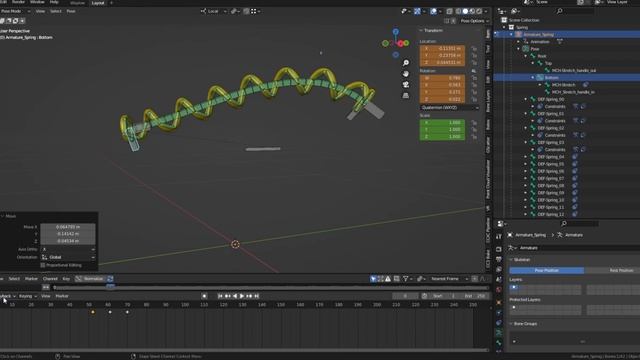Click play reversed button in timeline

[235, 296]
